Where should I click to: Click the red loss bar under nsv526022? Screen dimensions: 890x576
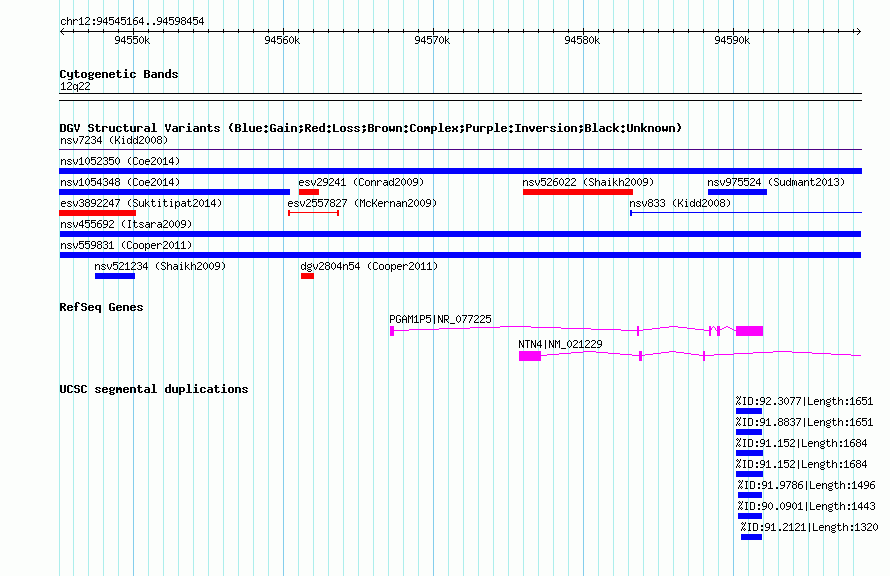pyautogui.click(x=578, y=192)
